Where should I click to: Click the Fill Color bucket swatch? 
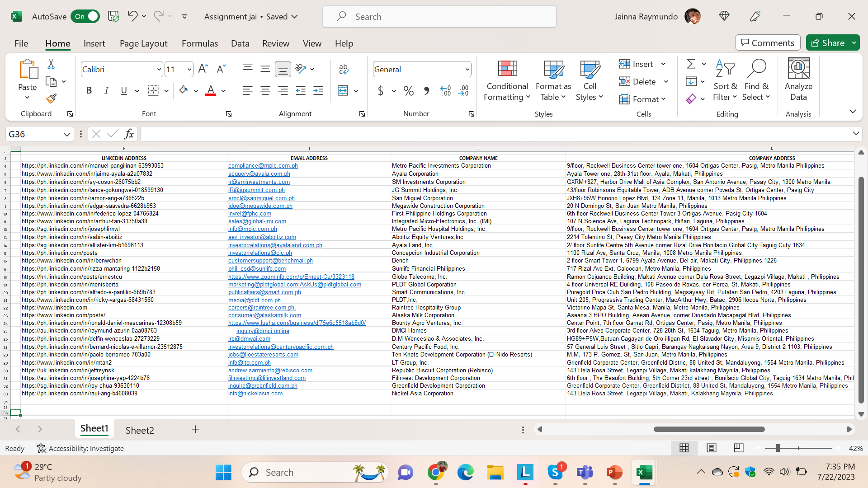[184, 91]
